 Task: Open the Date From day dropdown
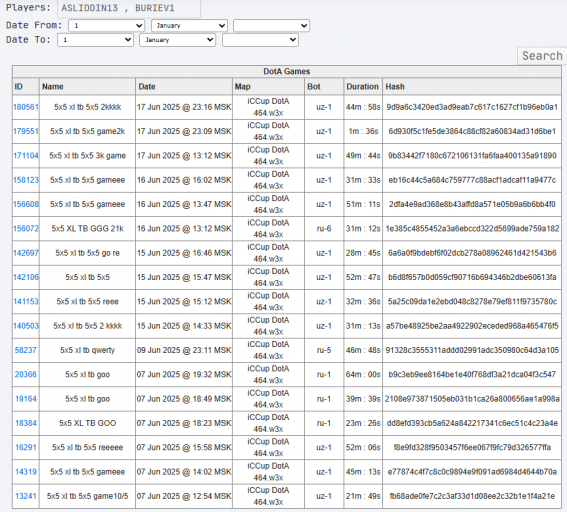(x=107, y=26)
